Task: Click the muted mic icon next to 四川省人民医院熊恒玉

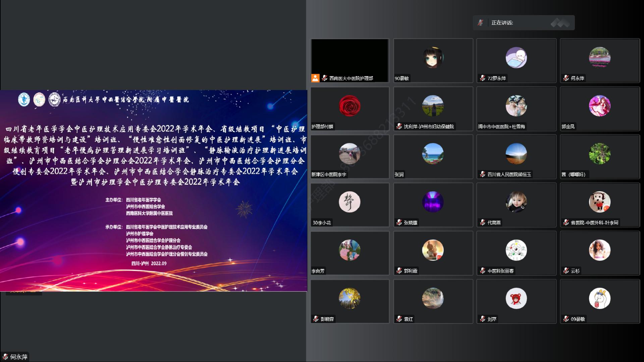Action: click(482, 174)
